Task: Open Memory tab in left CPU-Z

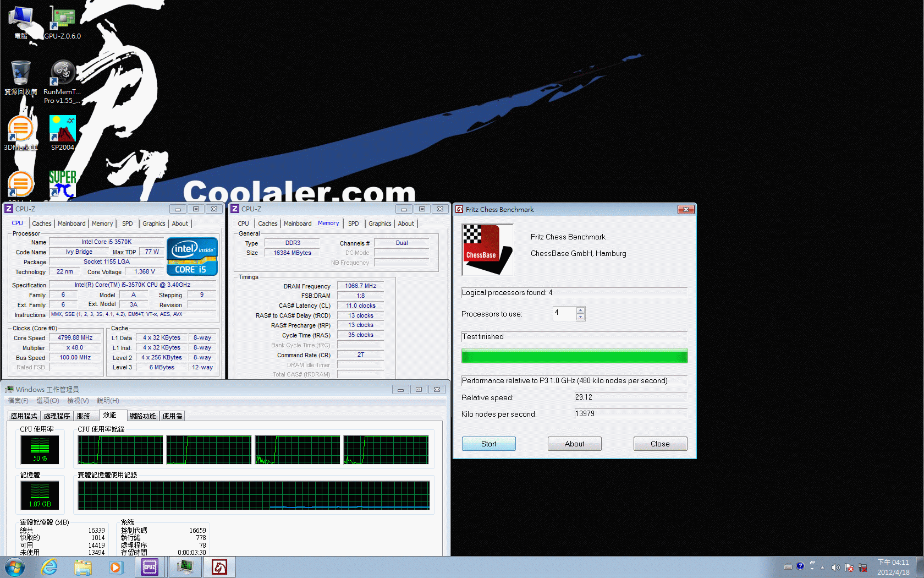Action: pyautogui.click(x=102, y=223)
